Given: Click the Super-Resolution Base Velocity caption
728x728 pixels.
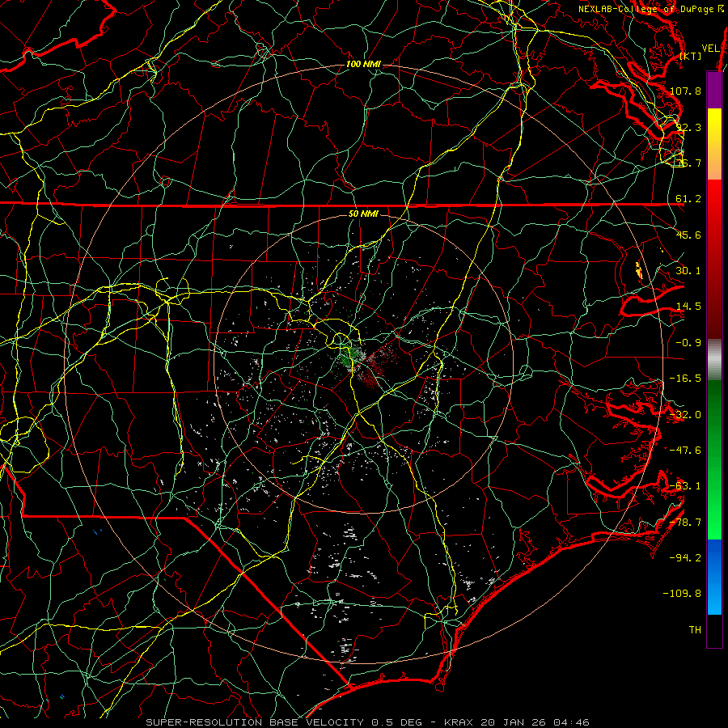Looking at the screenshot, I should coord(368,722).
